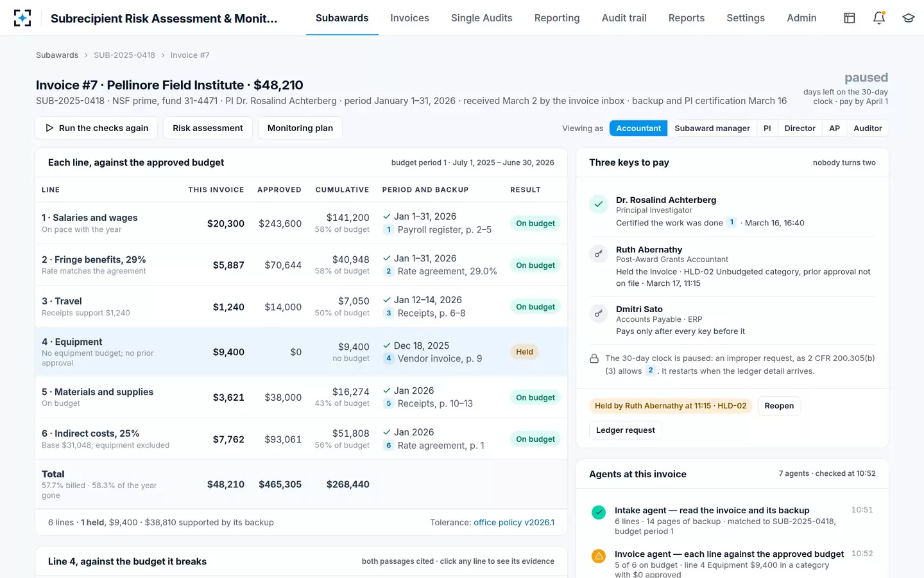
Task: Click the graduation cap help icon
Action: 908,18
